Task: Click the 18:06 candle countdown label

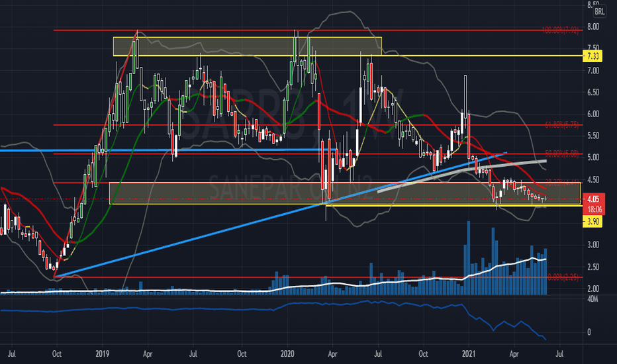Action: (593, 209)
